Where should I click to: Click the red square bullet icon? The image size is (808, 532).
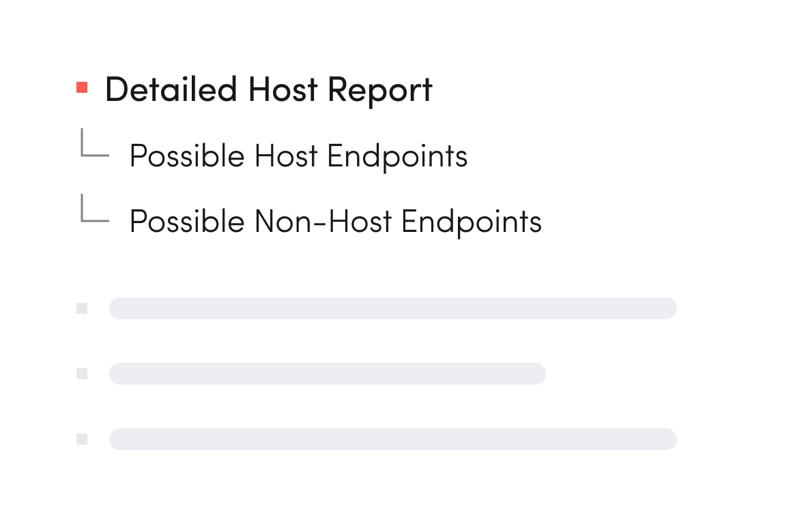coord(82,87)
